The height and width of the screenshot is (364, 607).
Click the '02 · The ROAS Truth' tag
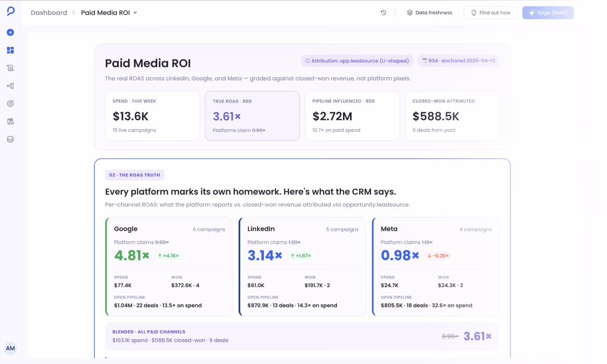coord(135,175)
